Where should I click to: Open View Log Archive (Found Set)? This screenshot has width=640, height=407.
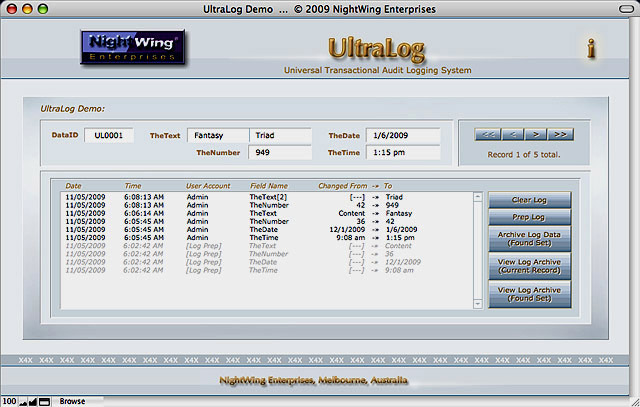point(529,294)
